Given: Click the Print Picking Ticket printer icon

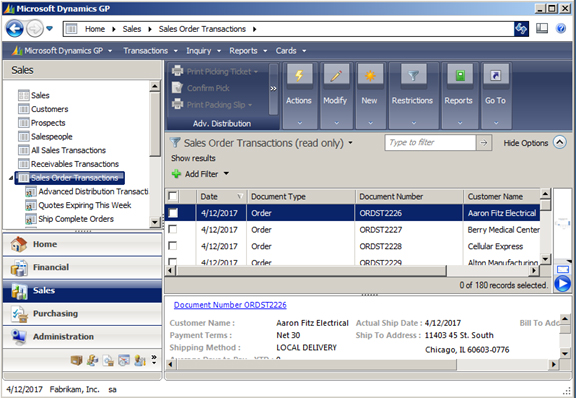Looking at the screenshot, I should click(x=177, y=71).
